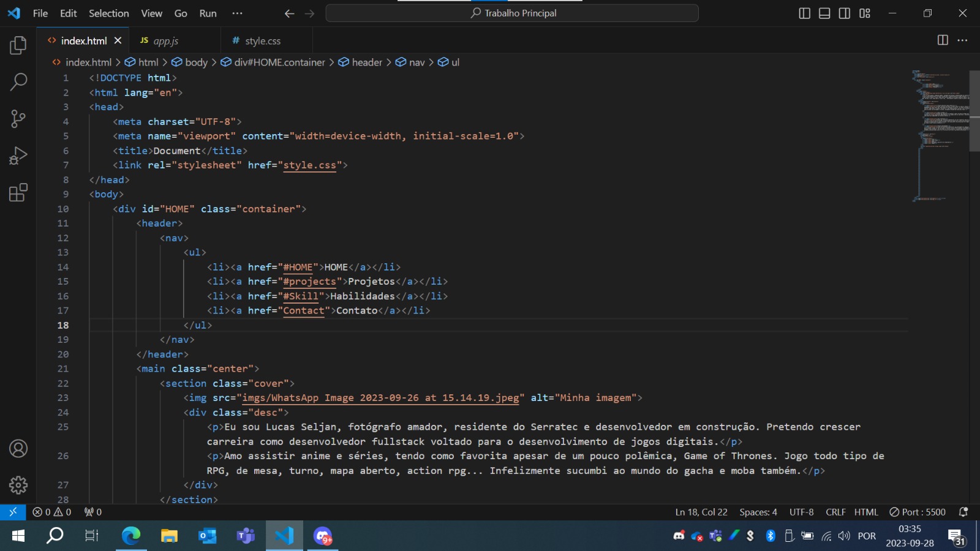Open the Source Control view
The width and height of the screenshot is (980, 551).
18,119
